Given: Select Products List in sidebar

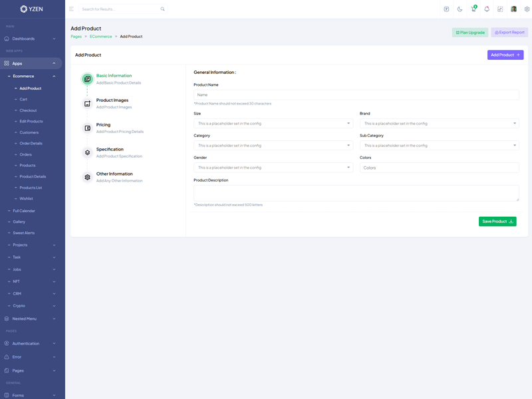Looking at the screenshot, I should click(31, 188).
